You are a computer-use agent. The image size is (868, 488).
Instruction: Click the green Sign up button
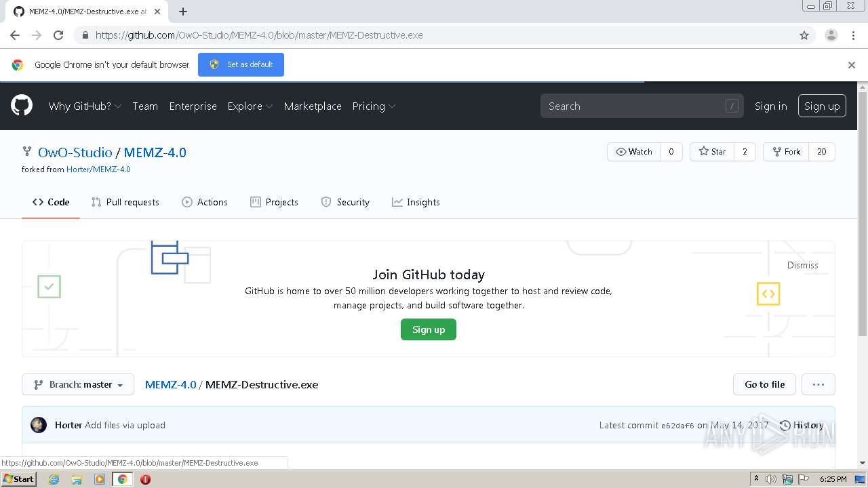429,329
